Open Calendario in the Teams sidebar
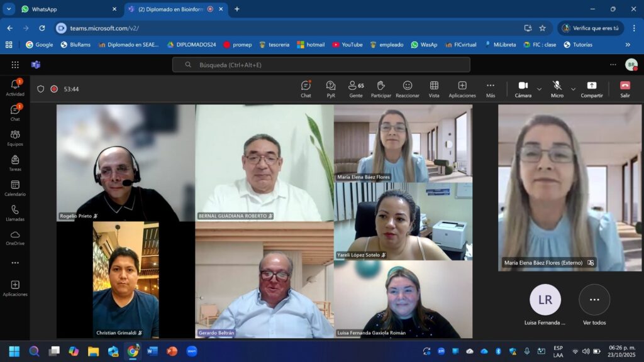 pyautogui.click(x=15, y=188)
